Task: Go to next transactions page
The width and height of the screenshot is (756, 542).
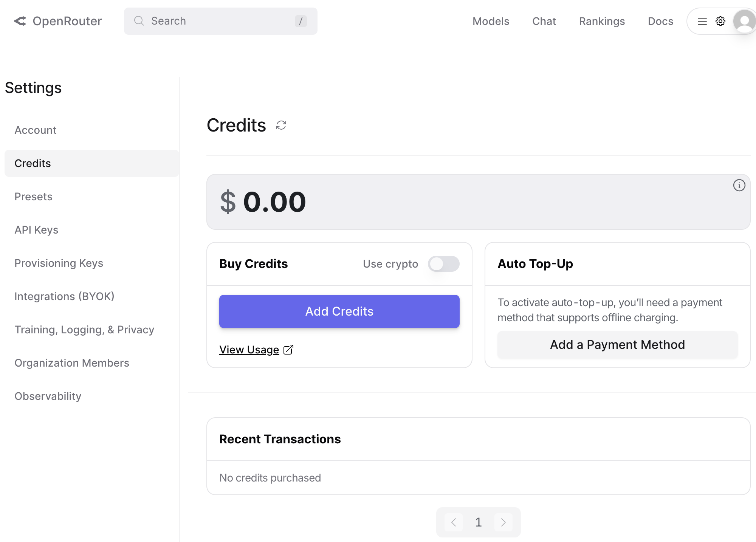Action: 503,522
